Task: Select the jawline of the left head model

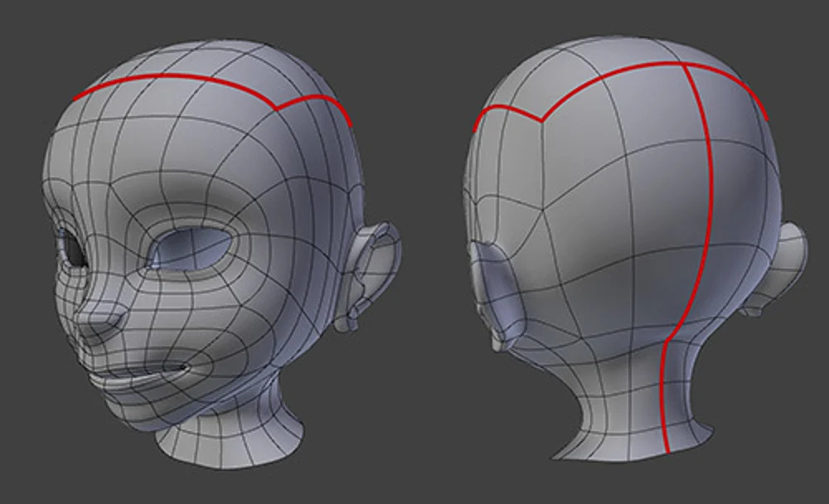Action: [x=207, y=398]
